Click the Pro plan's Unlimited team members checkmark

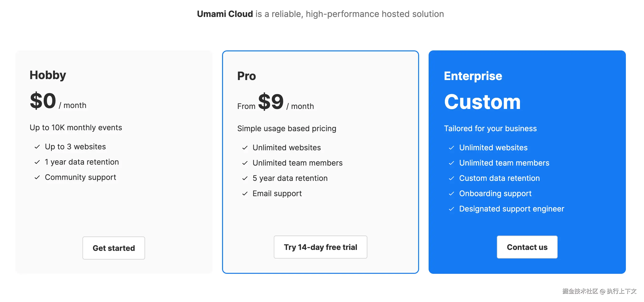point(245,163)
